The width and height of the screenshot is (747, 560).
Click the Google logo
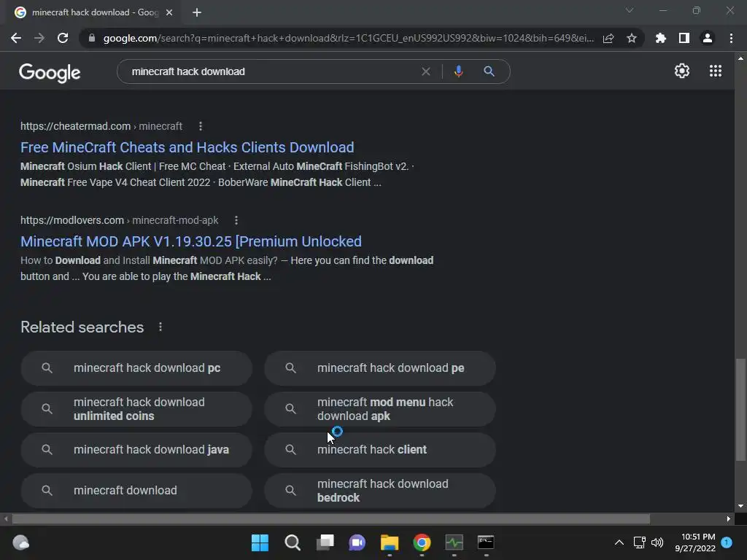(x=50, y=72)
